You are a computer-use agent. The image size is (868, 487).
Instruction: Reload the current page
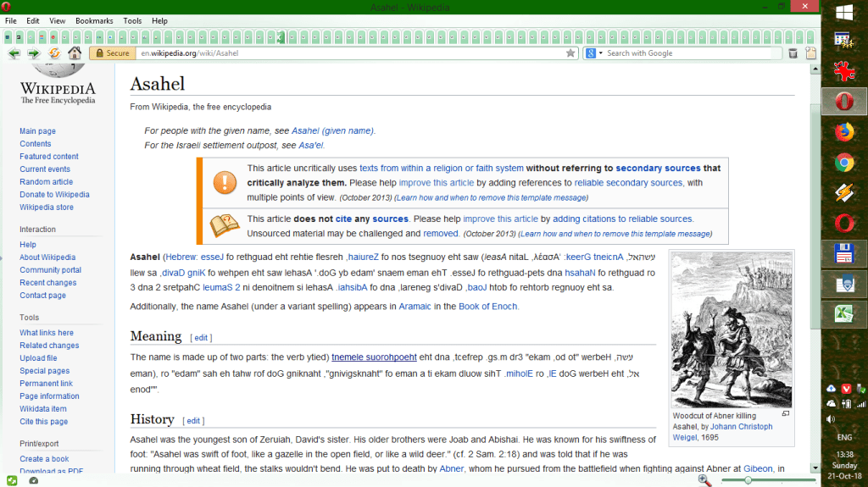55,53
